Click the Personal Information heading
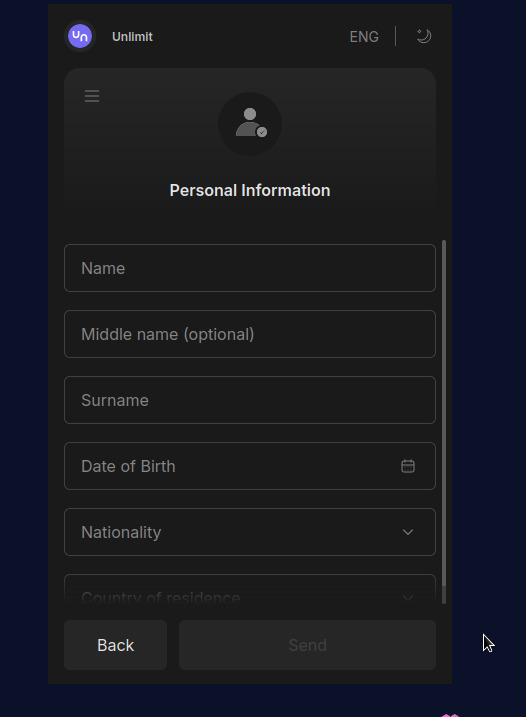The image size is (526, 717). pos(250,190)
